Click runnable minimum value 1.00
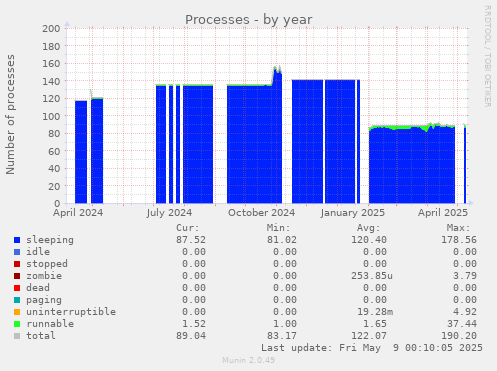This screenshot has width=497, height=371. pos(285,324)
